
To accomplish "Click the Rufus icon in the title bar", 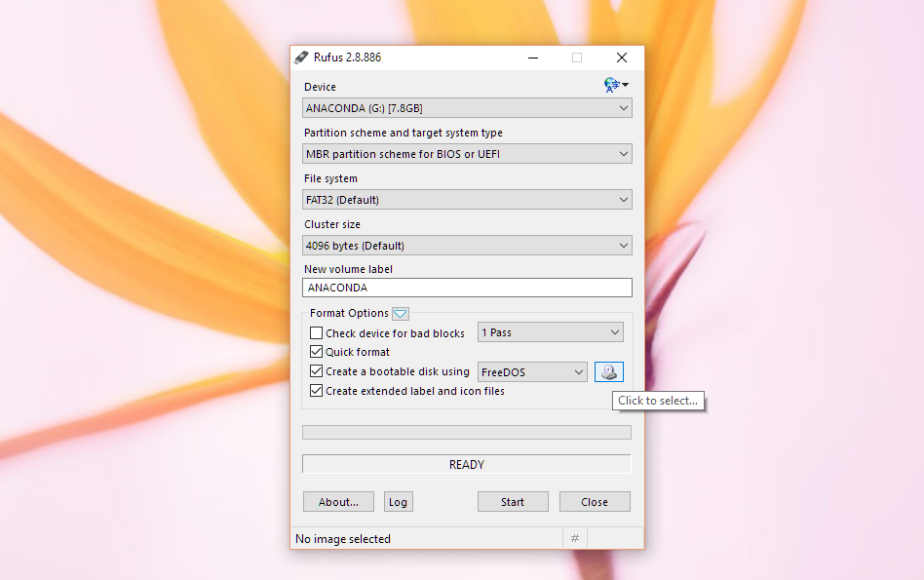I will [x=301, y=57].
